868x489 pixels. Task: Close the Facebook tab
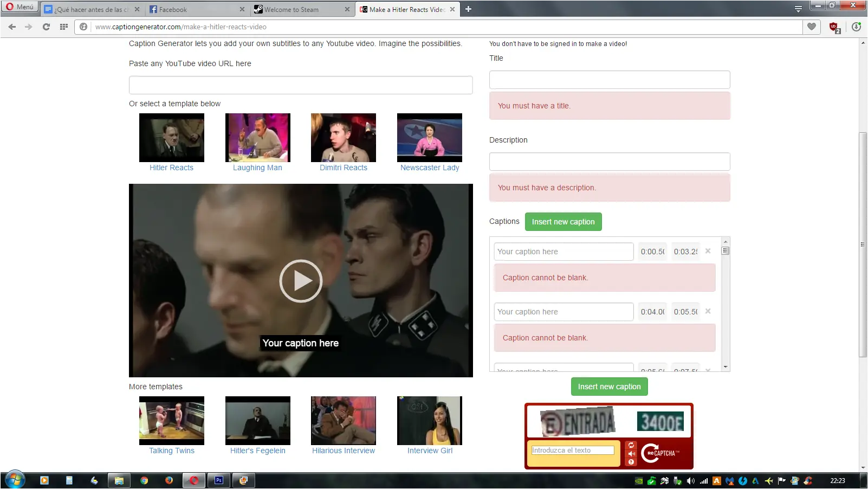click(x=242, y=9)
